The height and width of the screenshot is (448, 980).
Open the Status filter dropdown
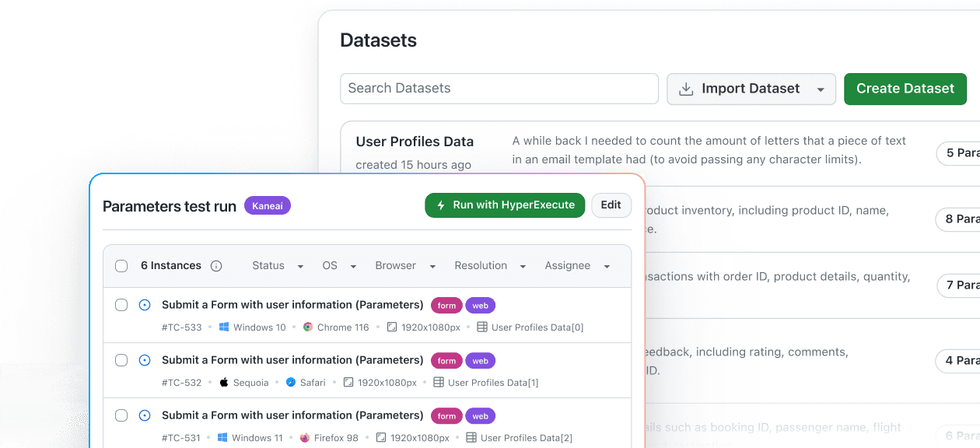pyautogui.click(x=276, y=265)
